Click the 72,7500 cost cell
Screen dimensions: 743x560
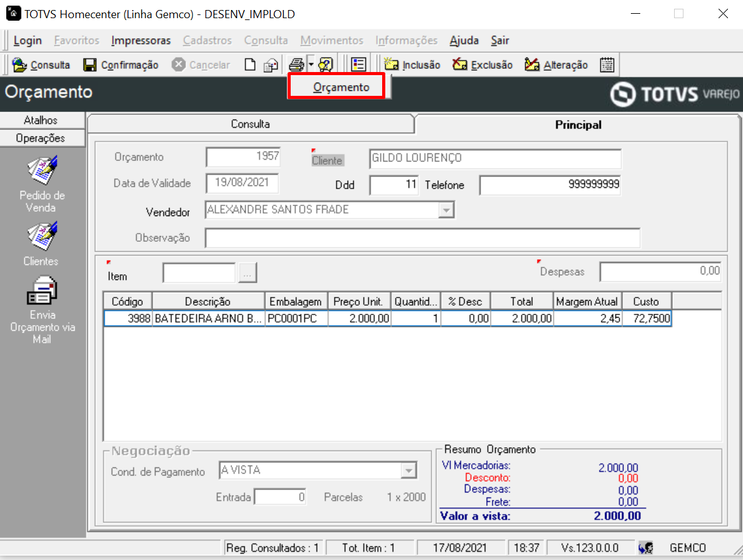coord(647,318)
